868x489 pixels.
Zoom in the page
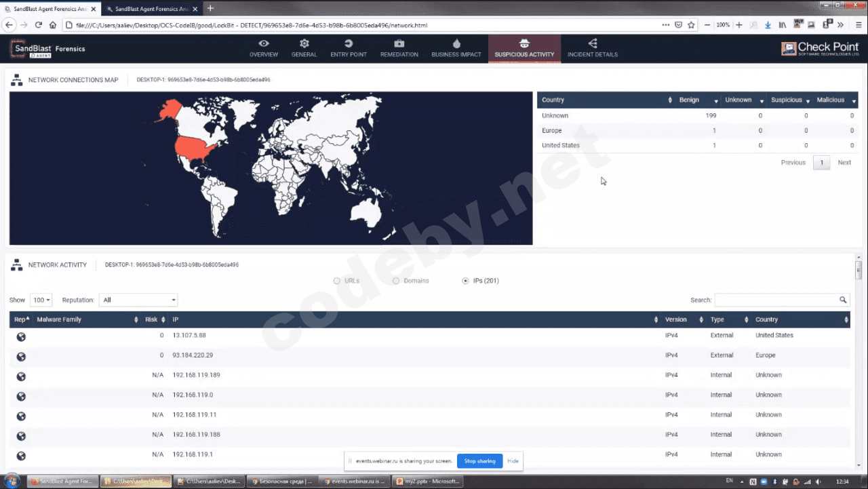740,25
